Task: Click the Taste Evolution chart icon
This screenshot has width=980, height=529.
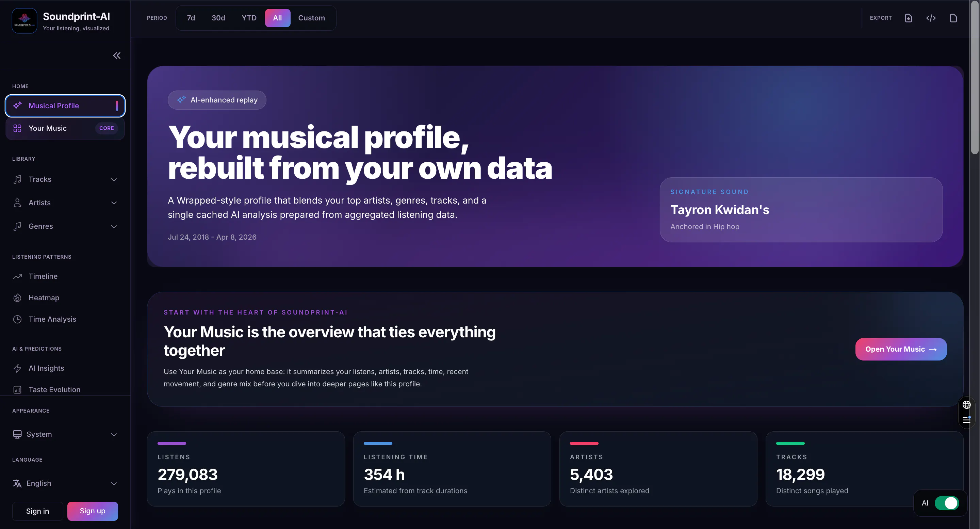Action: point(17,390)
